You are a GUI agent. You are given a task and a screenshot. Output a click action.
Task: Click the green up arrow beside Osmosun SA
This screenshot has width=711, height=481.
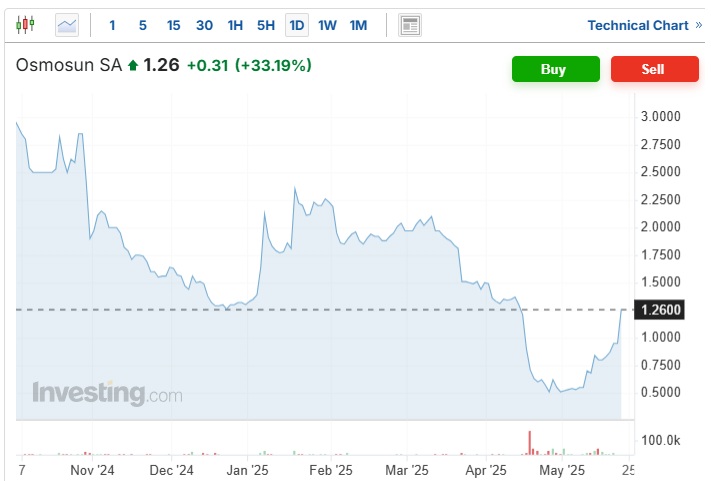point(133,66)
